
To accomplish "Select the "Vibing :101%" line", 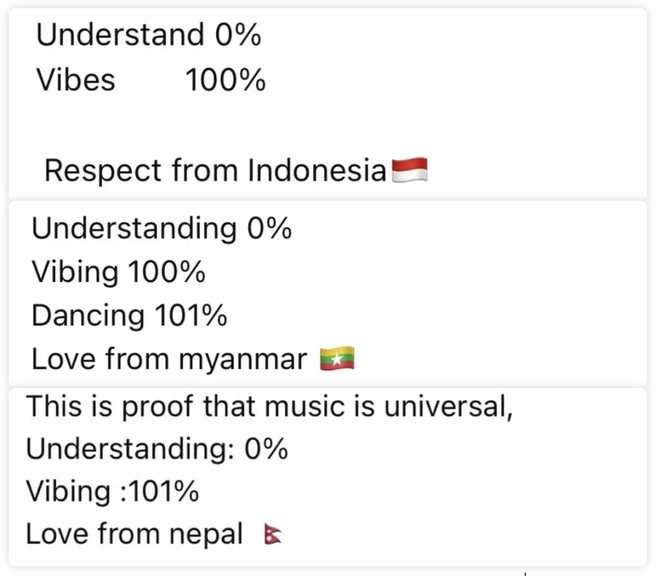I will [112, 491].
